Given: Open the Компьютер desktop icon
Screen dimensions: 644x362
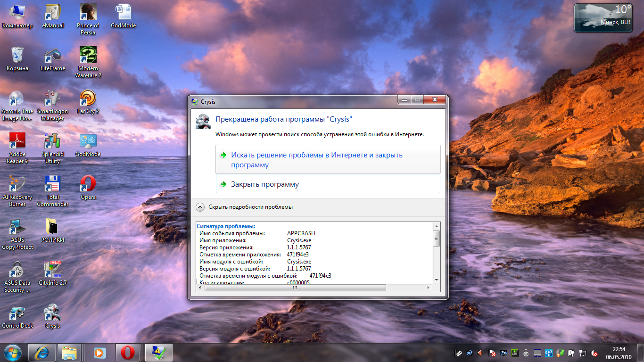Looking at the screenshot, I should point(17,16).
